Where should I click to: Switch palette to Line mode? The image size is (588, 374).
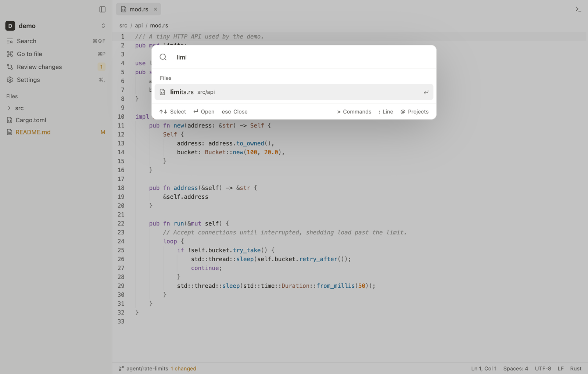coord(386,112)
